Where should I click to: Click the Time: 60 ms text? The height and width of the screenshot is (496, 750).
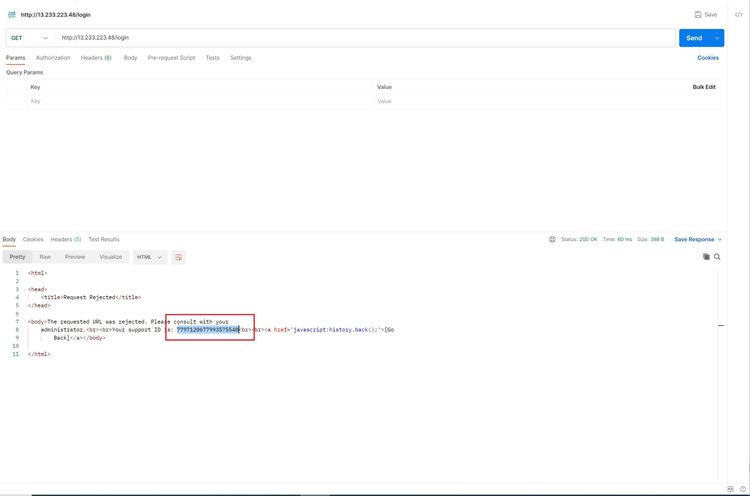tap(618, 240)
